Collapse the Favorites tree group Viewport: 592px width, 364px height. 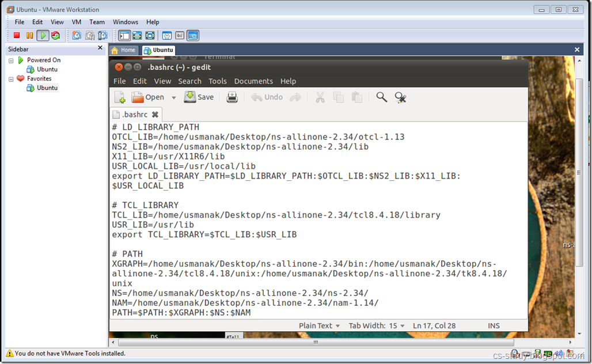(x=11, y=79)
